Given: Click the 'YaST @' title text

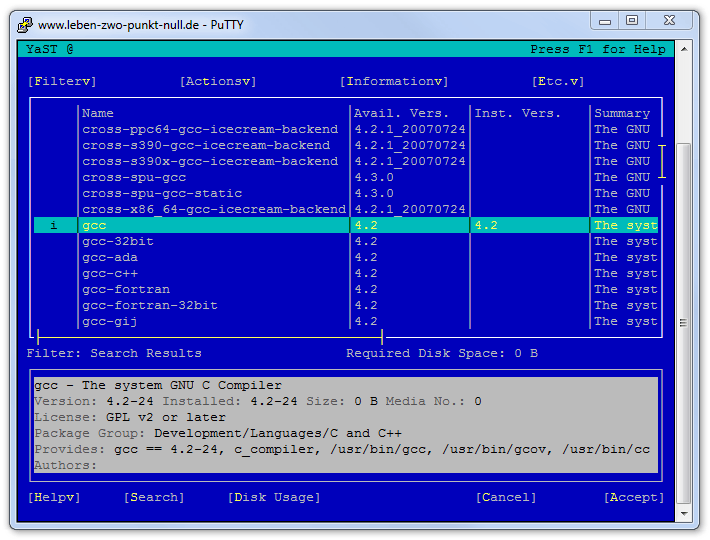Looking at the screenshot, I should click(x=50, y=49).
